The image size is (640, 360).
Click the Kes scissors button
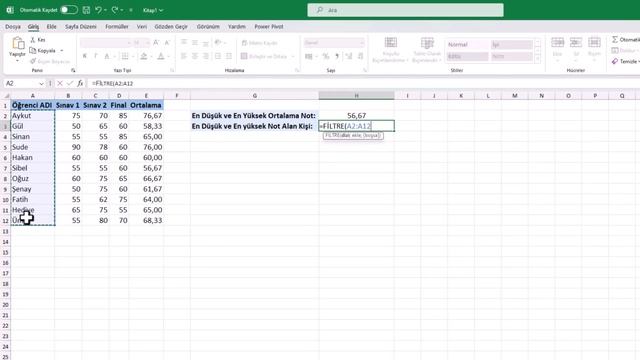(x=38, y=40)
